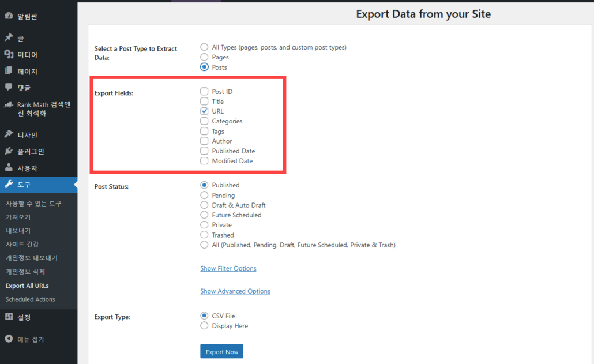Check the Modified Date field
This screenshot has width=594, height=364.
[204, 160]
